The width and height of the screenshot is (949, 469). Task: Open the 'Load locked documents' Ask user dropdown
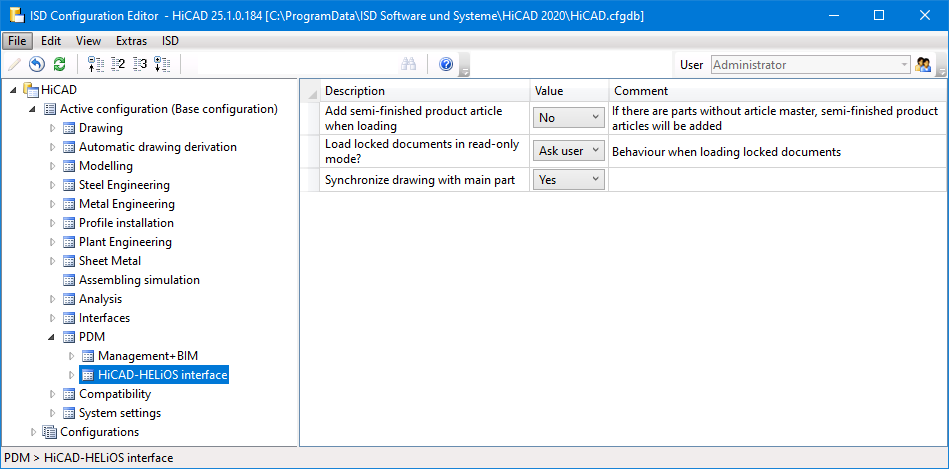(569, 151)
